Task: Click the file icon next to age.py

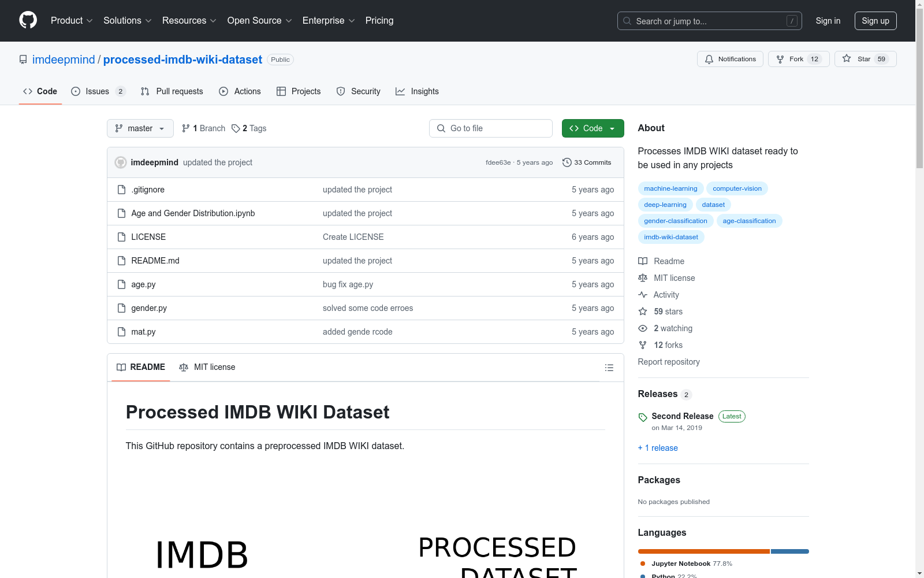Action: tap(121, 284)
